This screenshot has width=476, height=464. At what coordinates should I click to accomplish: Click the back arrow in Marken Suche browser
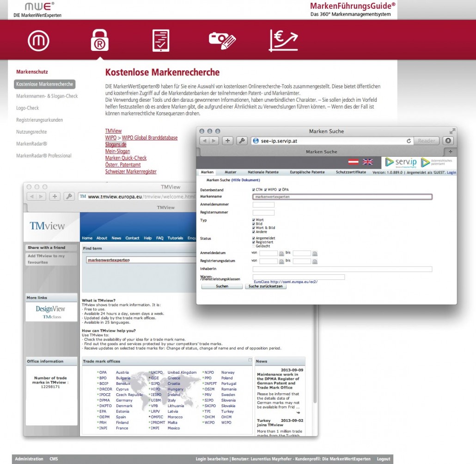(205, 141)
